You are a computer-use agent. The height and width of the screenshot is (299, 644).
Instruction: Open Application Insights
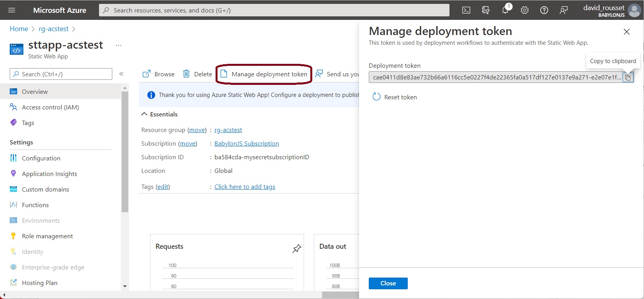(x=50, y=174)
